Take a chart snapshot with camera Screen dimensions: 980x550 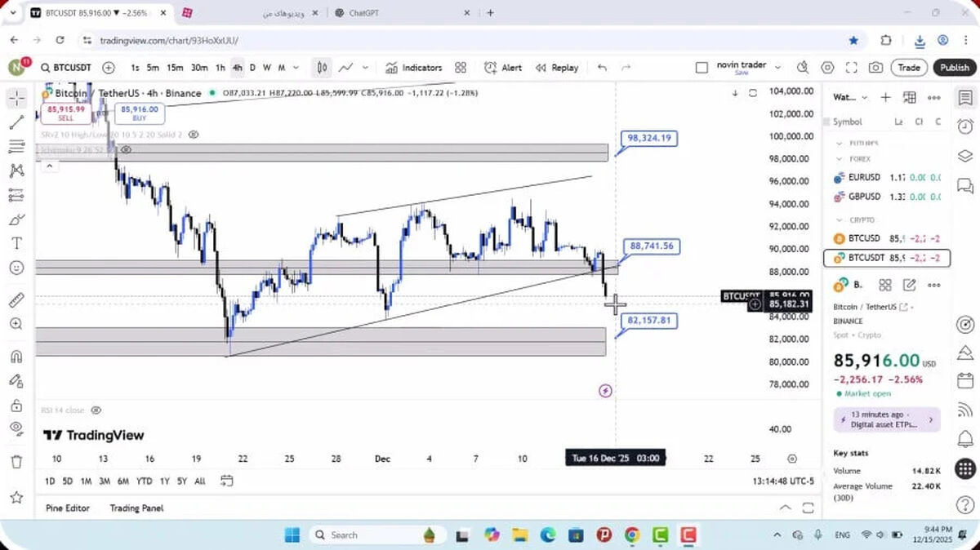coord(875,68)
